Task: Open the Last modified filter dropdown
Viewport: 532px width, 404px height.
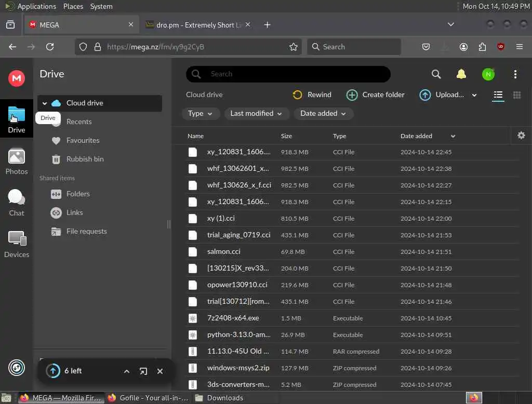Action: coord(256,114)
